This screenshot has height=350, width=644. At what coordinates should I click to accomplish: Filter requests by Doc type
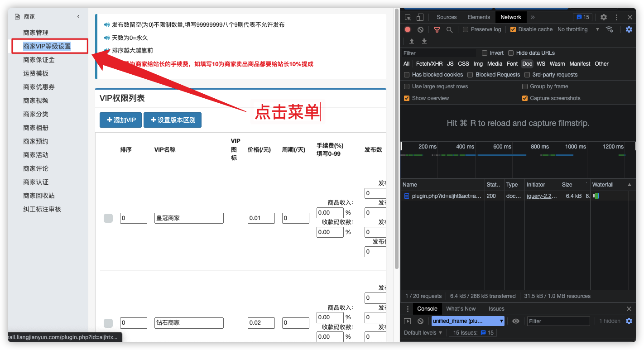click(527, 64)
